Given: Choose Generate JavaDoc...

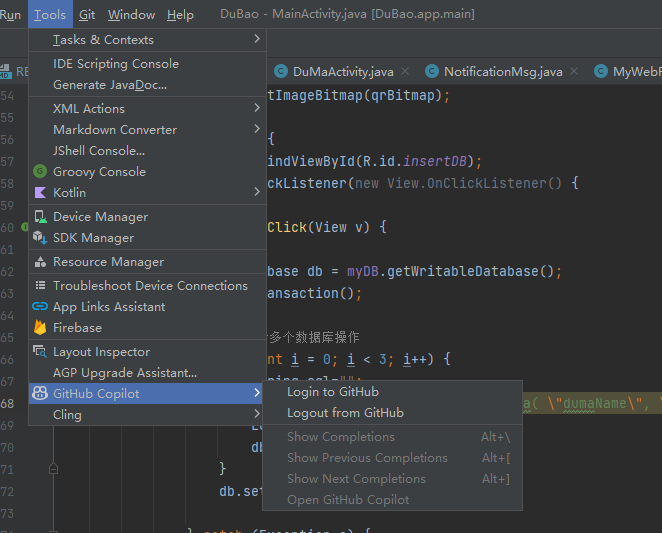Looking at the screenshot, I should (147, 85).
